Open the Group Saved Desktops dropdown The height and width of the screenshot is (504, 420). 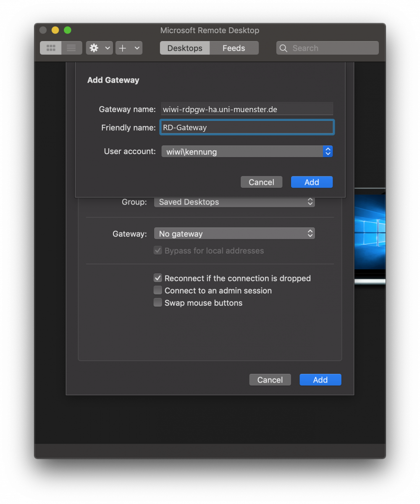(x=234, y=202)
